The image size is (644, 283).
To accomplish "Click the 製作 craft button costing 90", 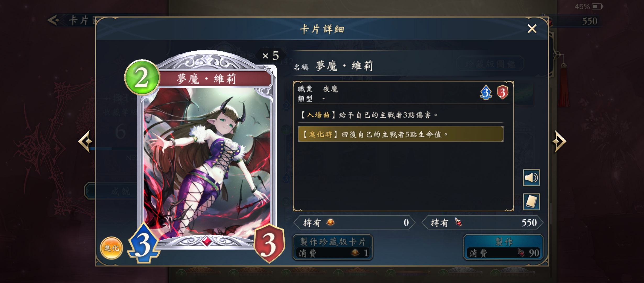I will click(x=503, y=247).
